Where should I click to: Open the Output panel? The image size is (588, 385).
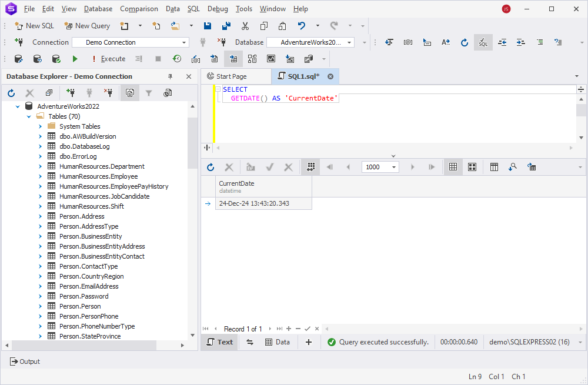click(25, 361)
